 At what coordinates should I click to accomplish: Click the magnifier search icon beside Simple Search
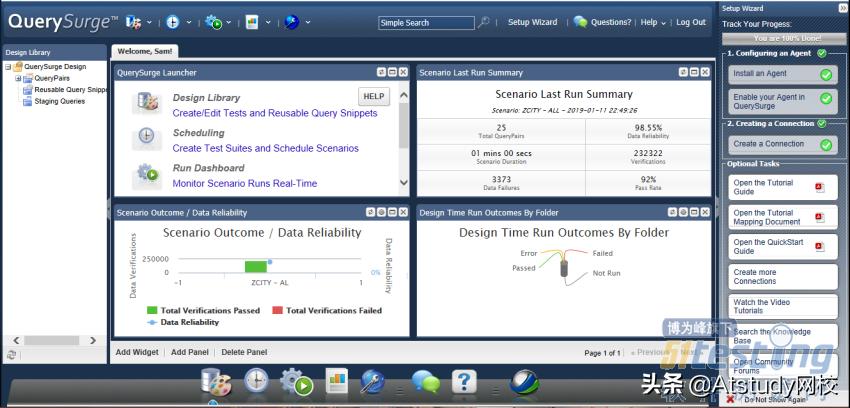(484, 22)
